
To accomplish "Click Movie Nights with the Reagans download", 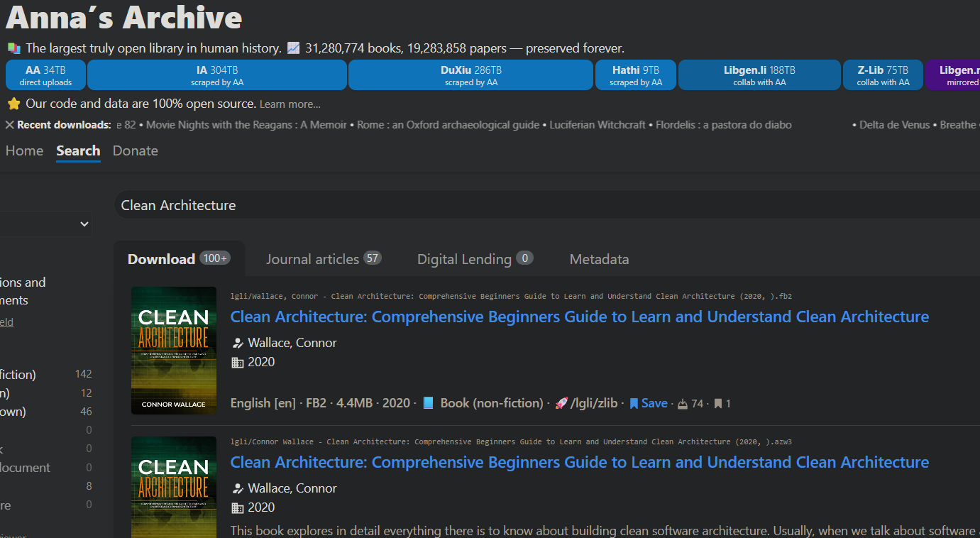I will [246, 125].
